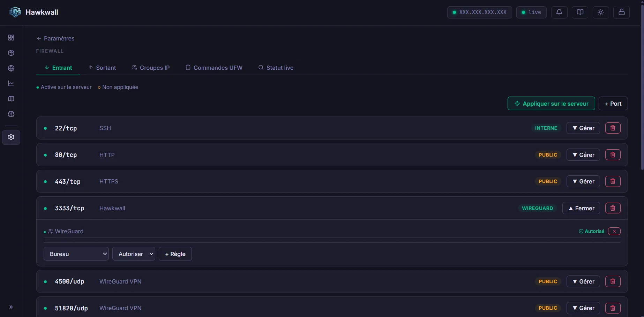The image size is (644, 317).
Task: Open the dashboard grid icon in sidebar
Action: click(11, 38)
